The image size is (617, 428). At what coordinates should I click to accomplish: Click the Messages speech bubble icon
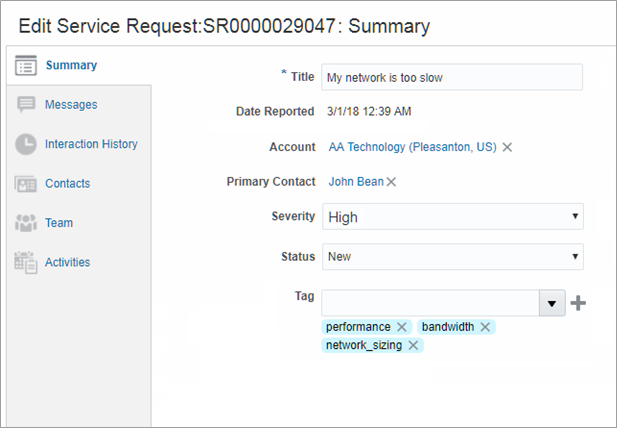[x=26, y=105]
